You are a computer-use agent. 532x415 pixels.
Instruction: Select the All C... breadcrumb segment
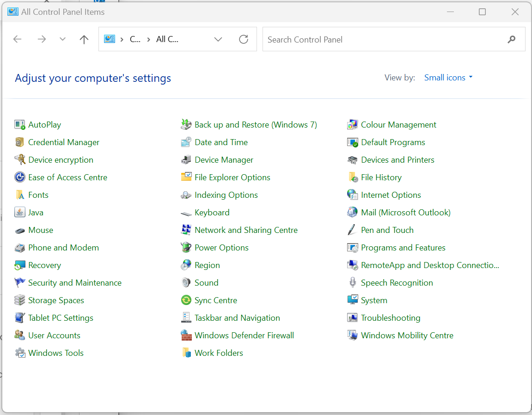pyautogui.click(x=167, y=39)
